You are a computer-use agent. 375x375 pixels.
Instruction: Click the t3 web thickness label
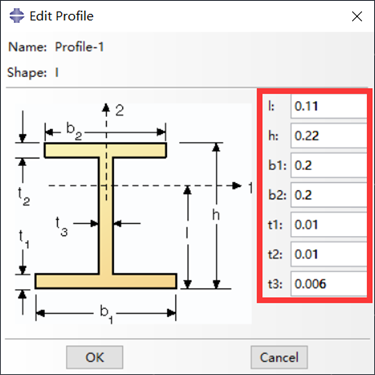point(61,226)
